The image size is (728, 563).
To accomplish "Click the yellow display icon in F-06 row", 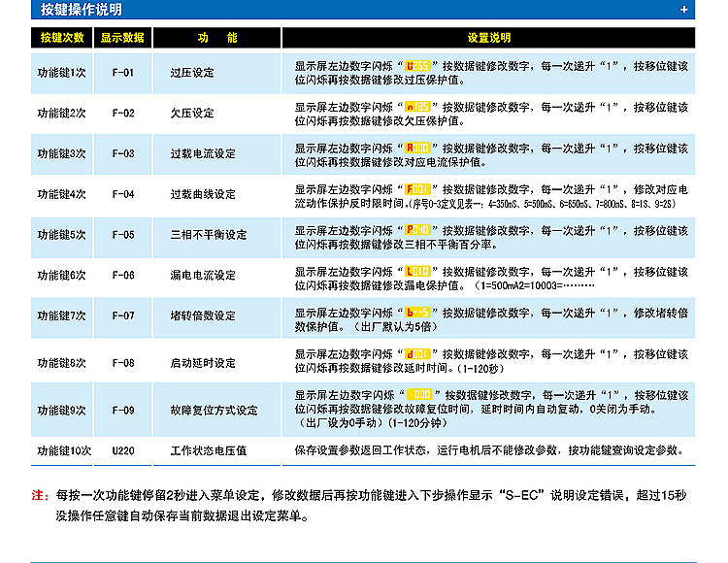I will [417, 271].
